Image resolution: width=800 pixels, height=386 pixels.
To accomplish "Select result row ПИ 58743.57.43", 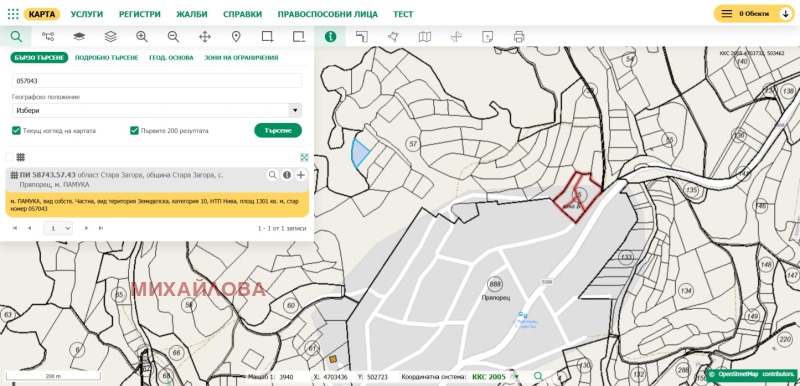I will click(157, 179).
